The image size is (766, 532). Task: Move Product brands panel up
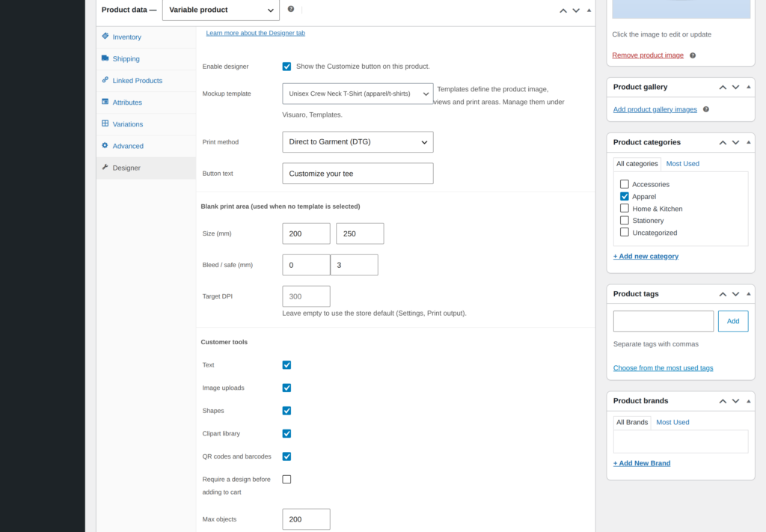tap(723, 400)
